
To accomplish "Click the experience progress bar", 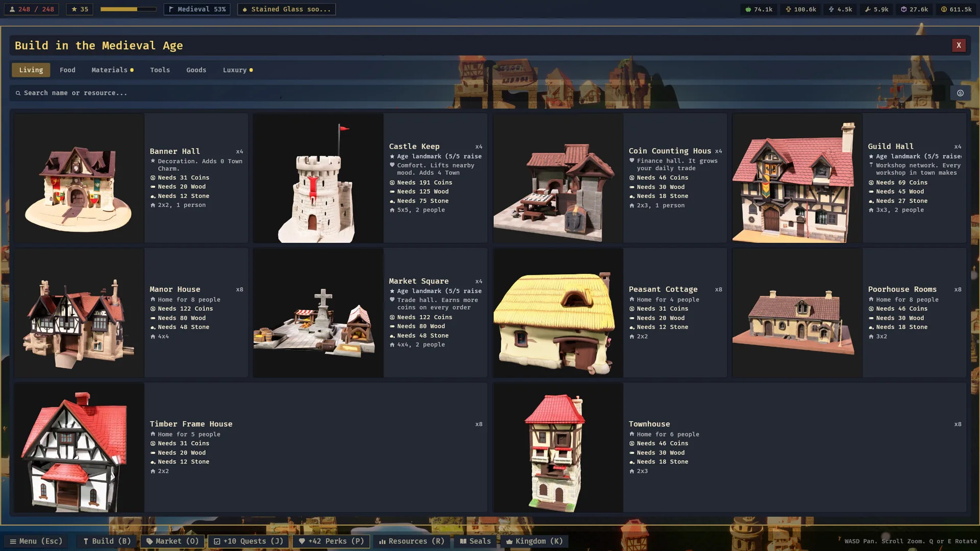I will 128,9.
